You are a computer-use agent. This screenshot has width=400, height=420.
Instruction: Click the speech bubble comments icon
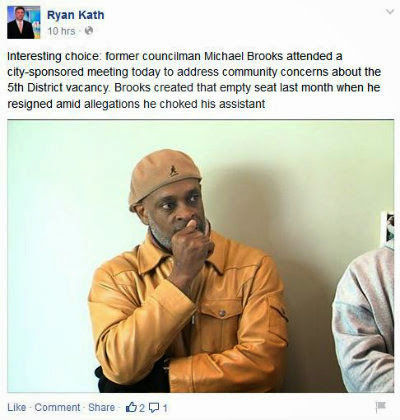click(x=154, y=407)
